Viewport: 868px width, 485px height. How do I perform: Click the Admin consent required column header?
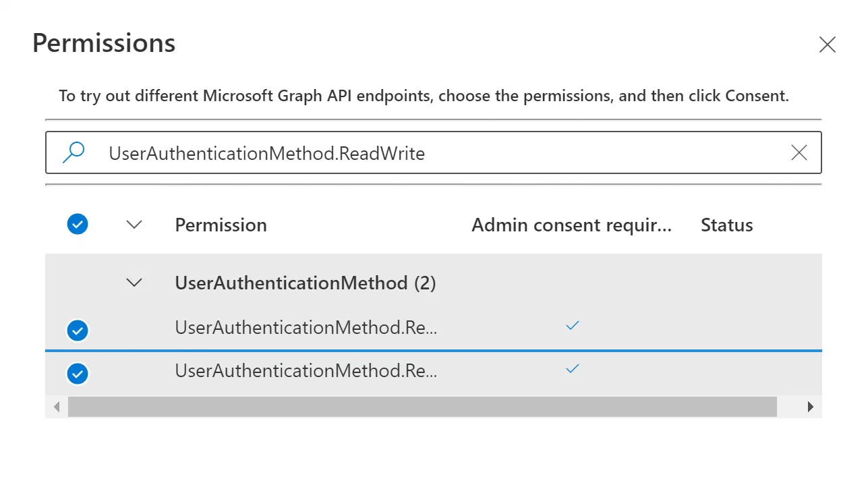[x=571, y=225]
